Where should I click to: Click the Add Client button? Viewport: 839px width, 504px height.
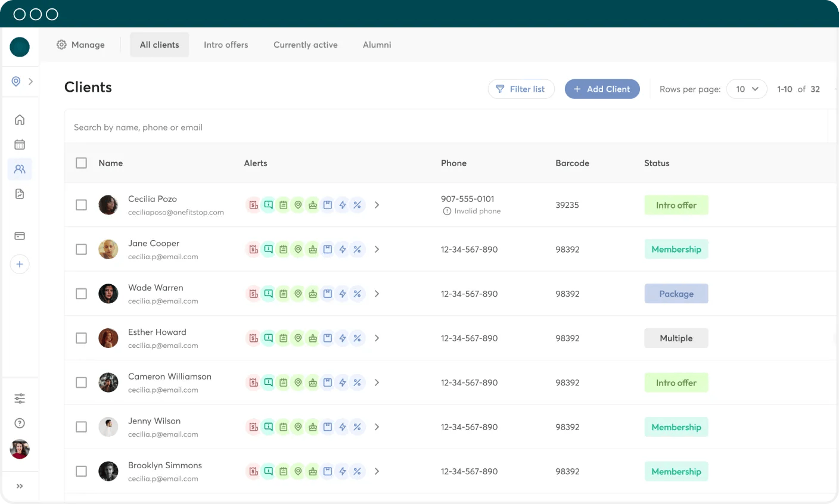[602, 89]
